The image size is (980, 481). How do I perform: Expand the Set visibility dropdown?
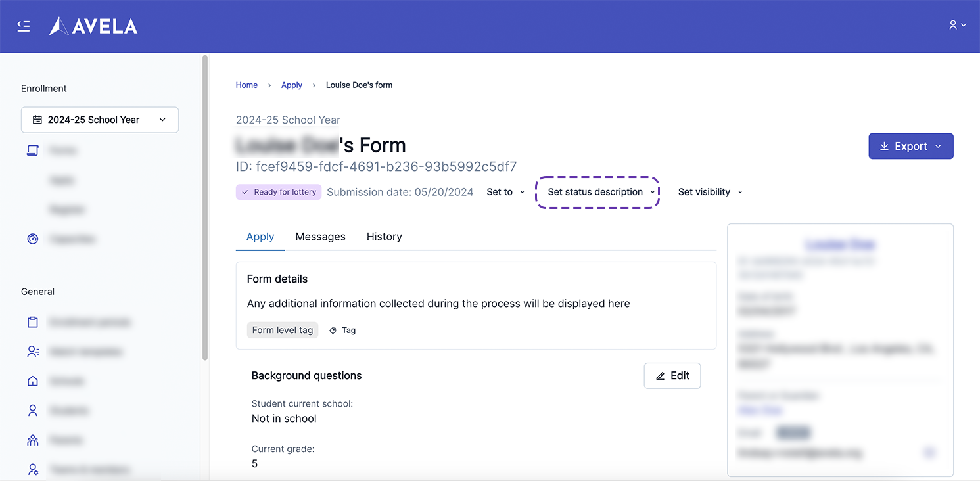point(710,192)
